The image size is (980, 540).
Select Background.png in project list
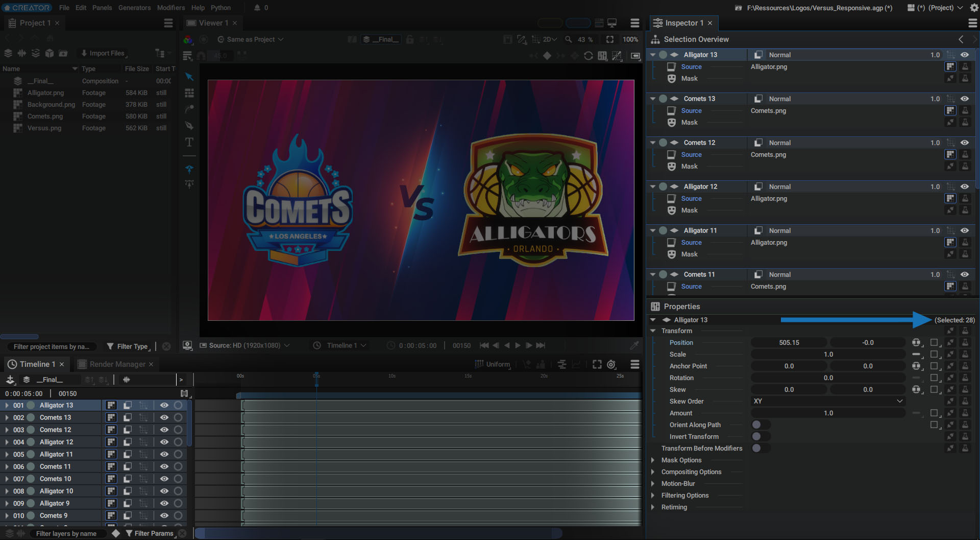tap(51, 105)
